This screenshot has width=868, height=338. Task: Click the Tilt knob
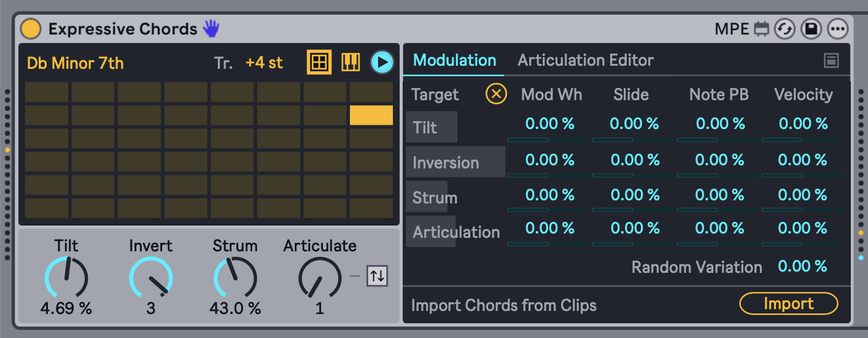[x=66, y=278]
